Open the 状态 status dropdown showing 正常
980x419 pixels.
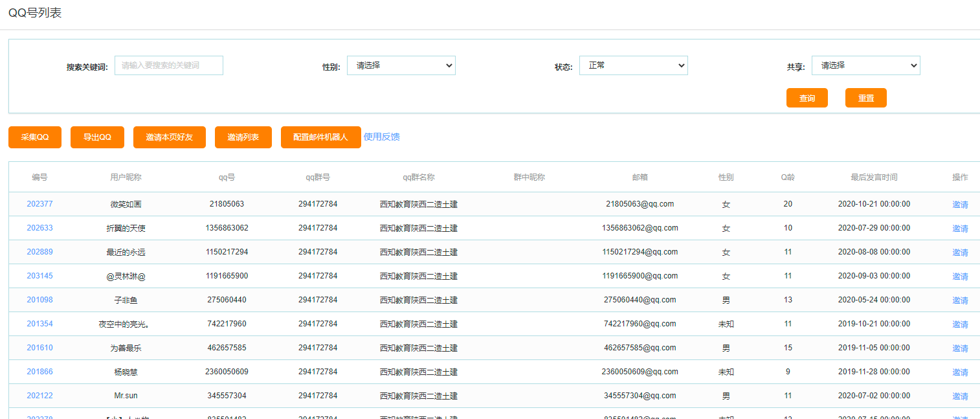click(633, 65)
